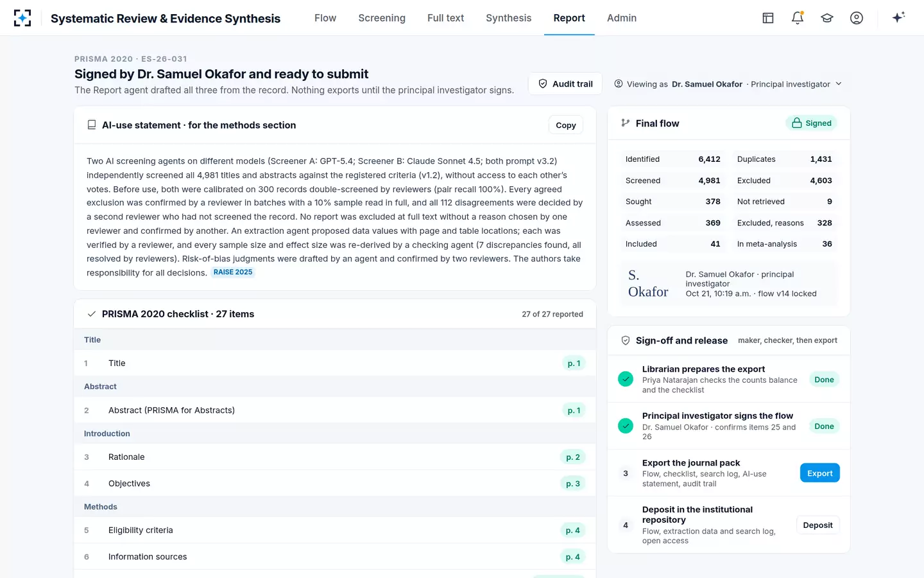This screenshot has width=924, height=578.
Task: Open the notifications bell
Action: pyautogui.click(x=798, y=18)
